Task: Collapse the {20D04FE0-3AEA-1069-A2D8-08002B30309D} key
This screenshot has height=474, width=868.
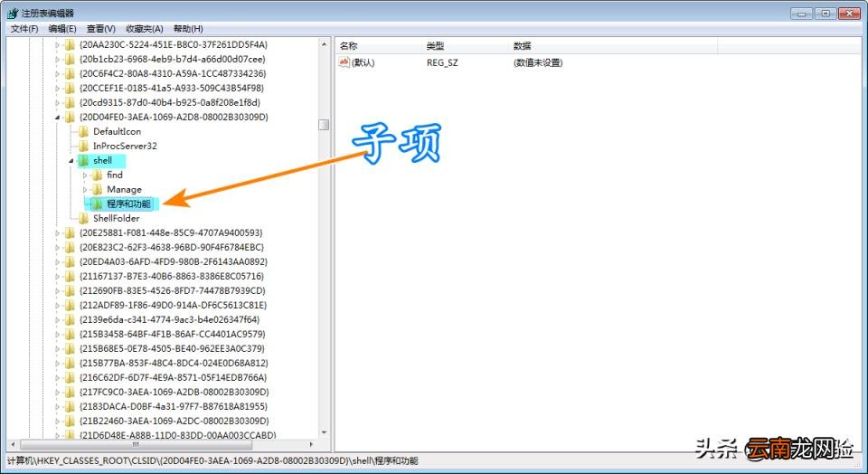Action: (57, 118)
